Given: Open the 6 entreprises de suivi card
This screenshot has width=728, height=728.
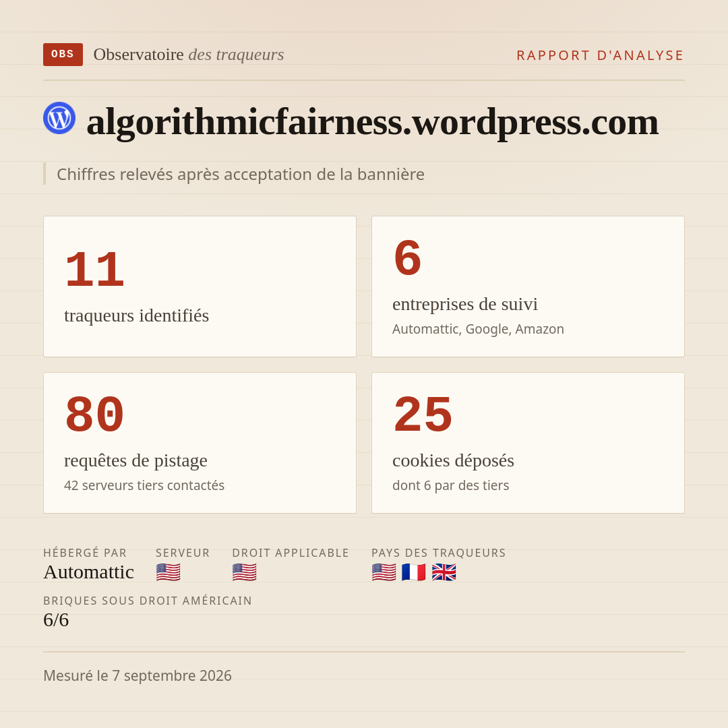Looking at the screenshot, I should pos(528,286).
